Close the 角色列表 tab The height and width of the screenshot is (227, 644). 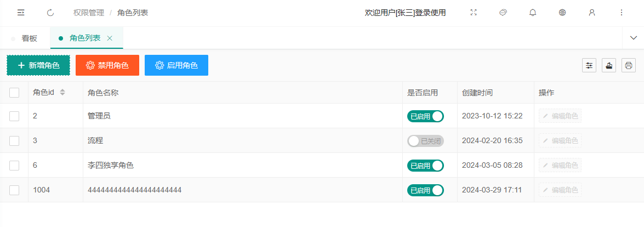point(110,38)
